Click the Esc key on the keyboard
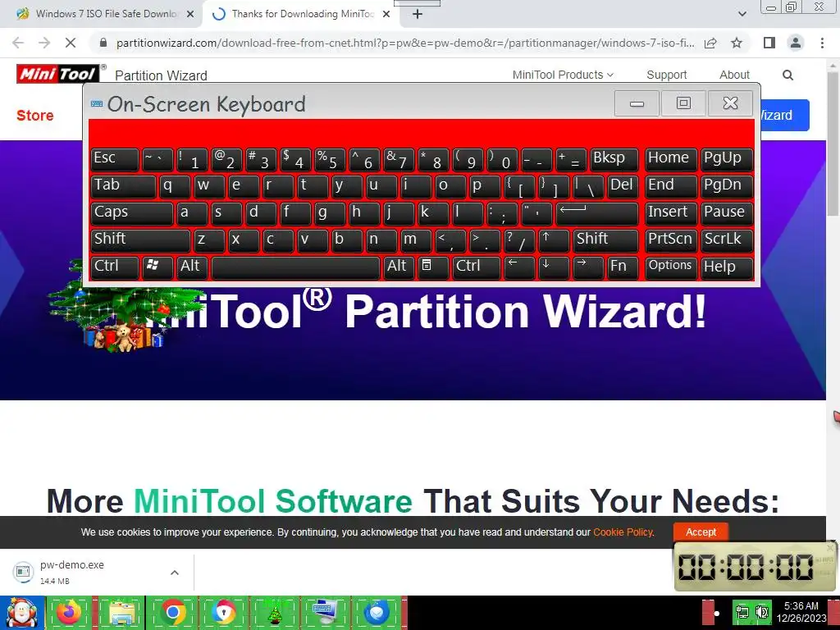This screenshot has width=840, height=630. (x=115, y=159)
